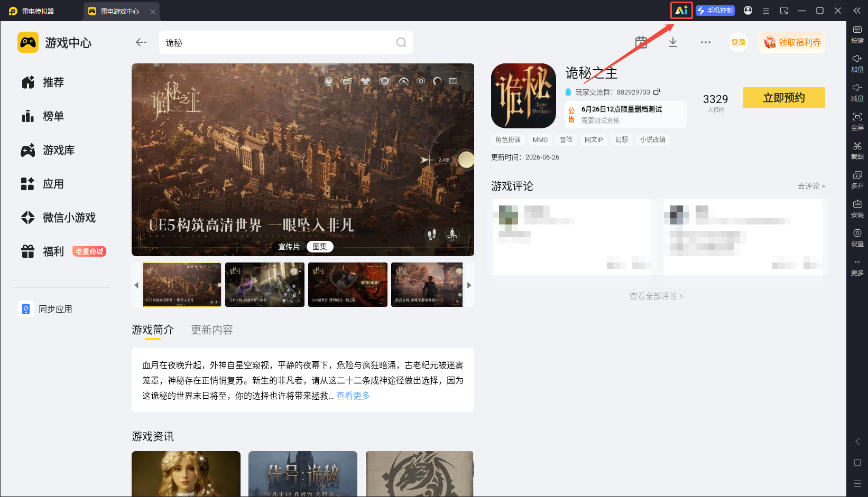The image size is (868, 497).
Task: Go back using the left arrow near search
Action: coord(141,42)
